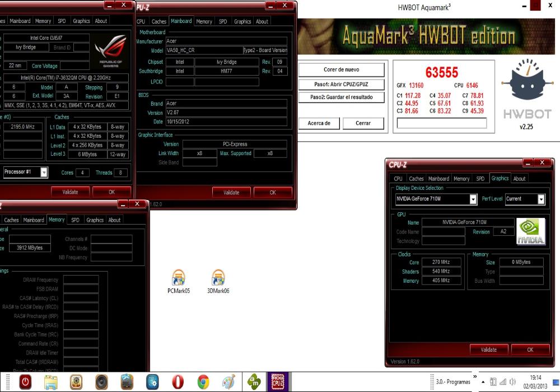Viewport: 560px width, 392px height.
Task: Click Paso2: Guardar el resultado button
Action: click(x=342, y=97)
